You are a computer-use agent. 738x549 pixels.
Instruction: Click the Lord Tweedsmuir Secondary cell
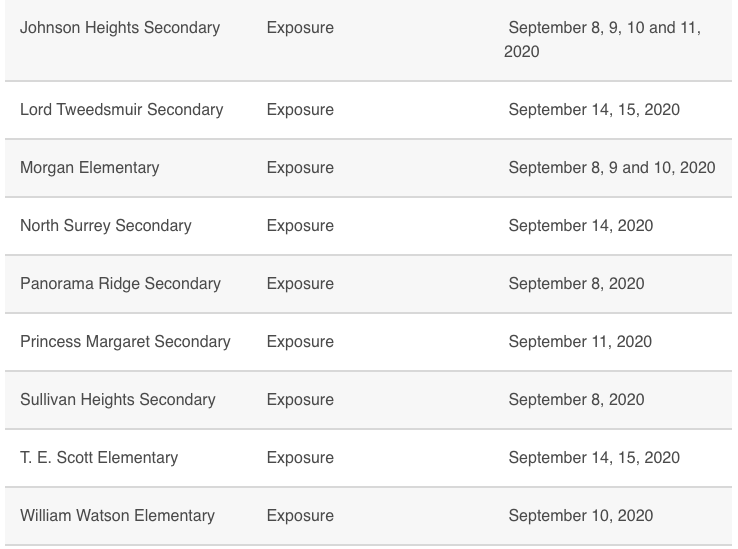121,110
